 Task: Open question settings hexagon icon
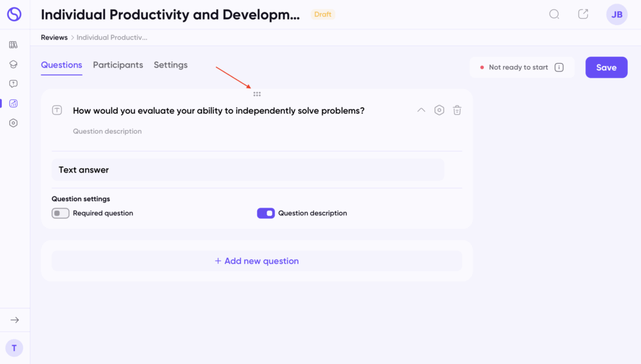click(x=439, y=111)
